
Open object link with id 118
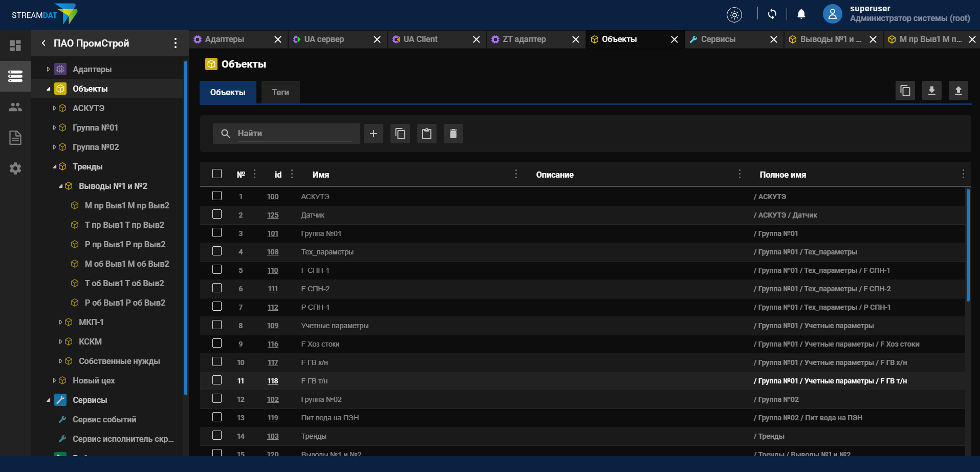(272, 380)
